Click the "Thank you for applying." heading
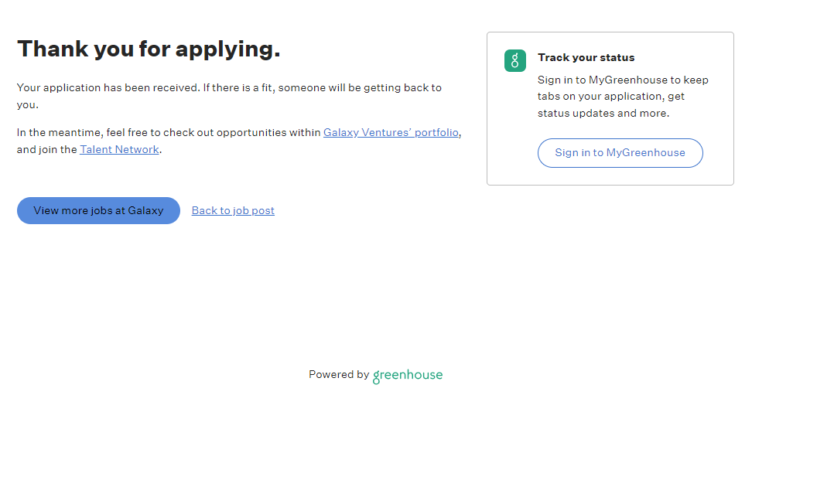834x504 pixels. click(x=149, y=49)
